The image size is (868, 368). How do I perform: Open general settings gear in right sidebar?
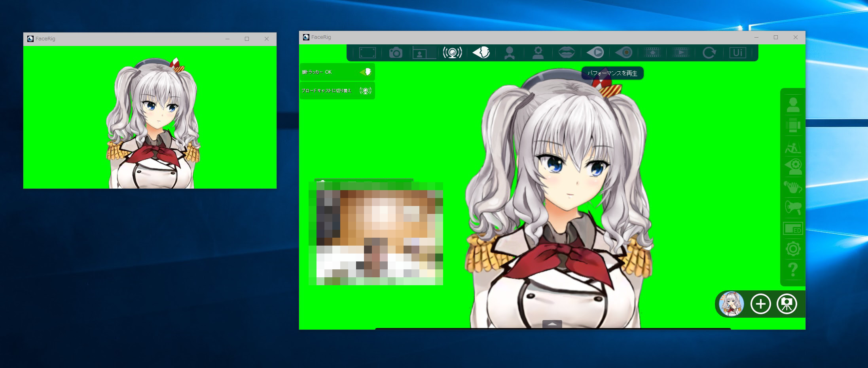(793, 249)
